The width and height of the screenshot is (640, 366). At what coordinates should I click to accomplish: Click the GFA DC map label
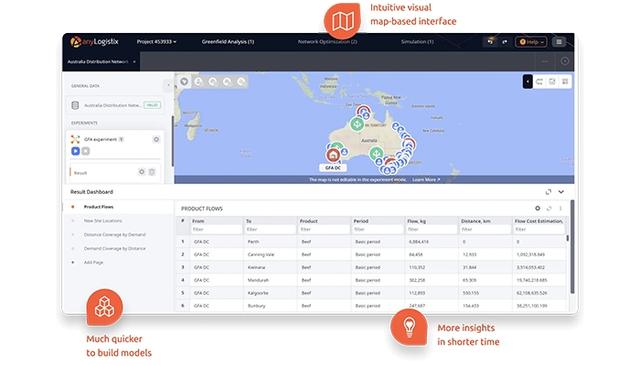point(333,168)
